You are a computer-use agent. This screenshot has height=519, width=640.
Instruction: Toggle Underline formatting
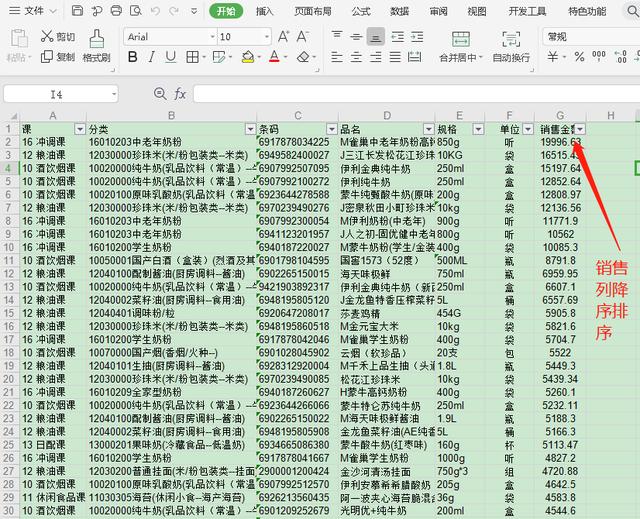tap(171, 57)
